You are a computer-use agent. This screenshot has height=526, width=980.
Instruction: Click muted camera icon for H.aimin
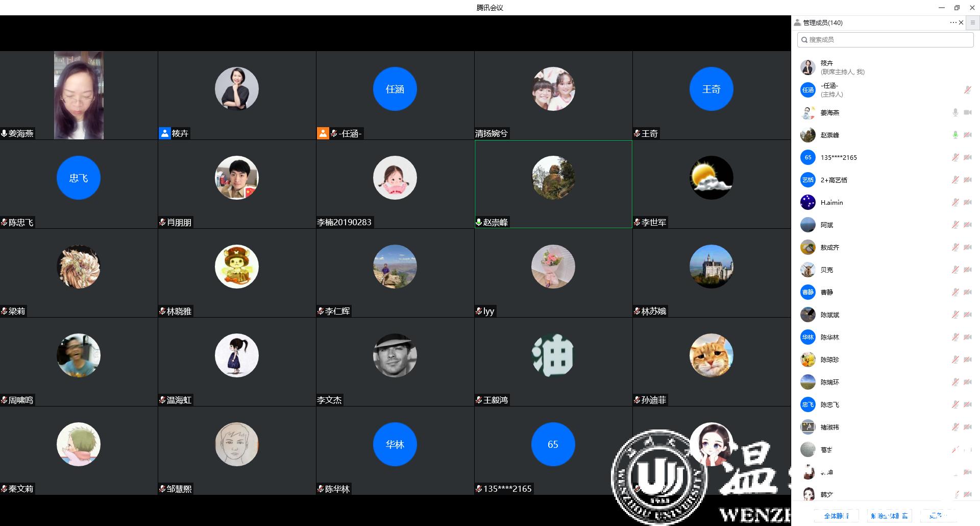click(967, 202)
